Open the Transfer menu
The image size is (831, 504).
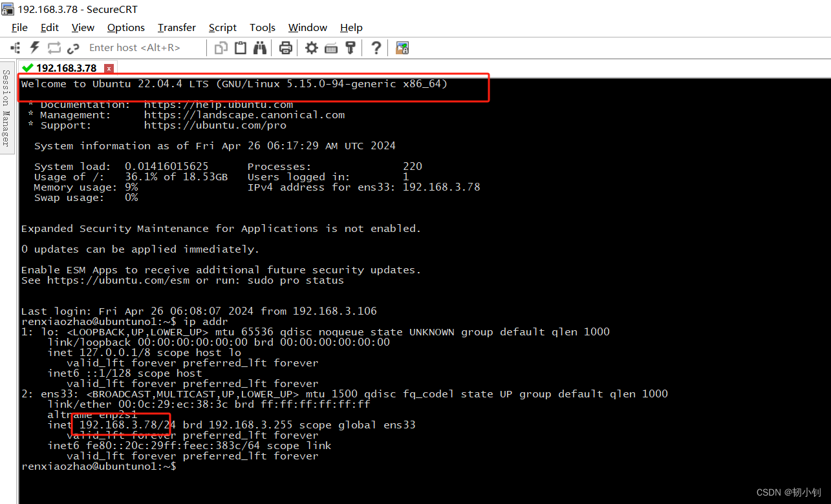tap(176, 27)
